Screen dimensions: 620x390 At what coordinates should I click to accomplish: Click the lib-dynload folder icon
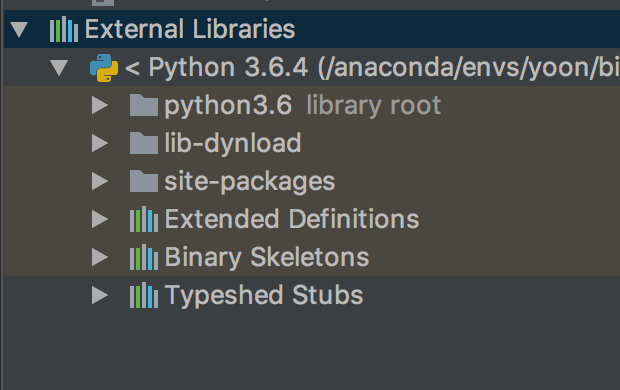point(144,143)
